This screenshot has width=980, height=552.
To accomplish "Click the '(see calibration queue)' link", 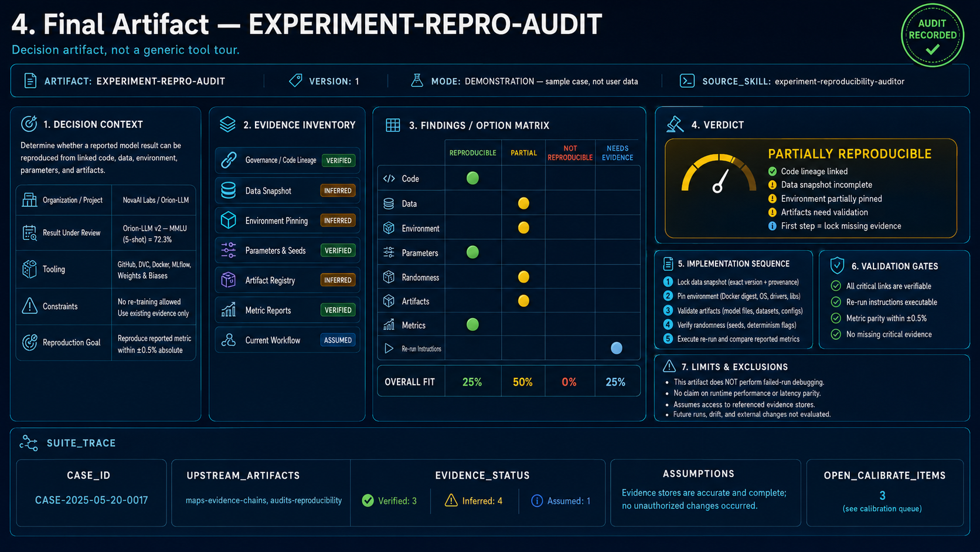I will [882, 509].
